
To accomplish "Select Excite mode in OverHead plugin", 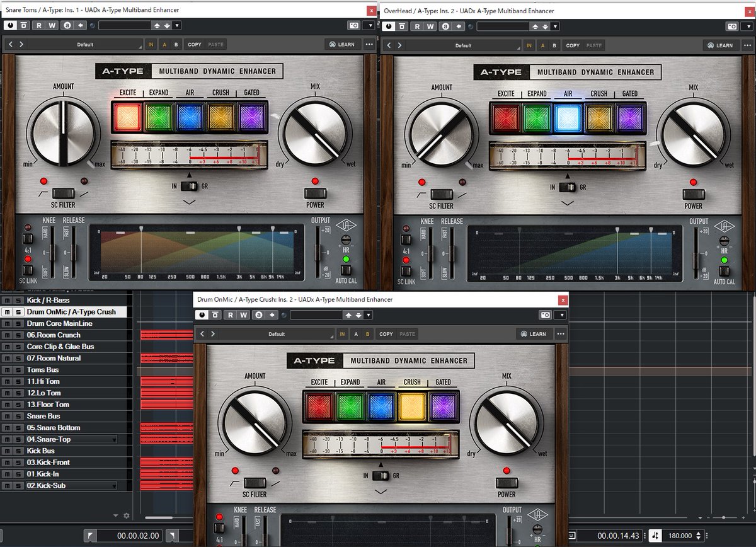I will tap(506, 118).
